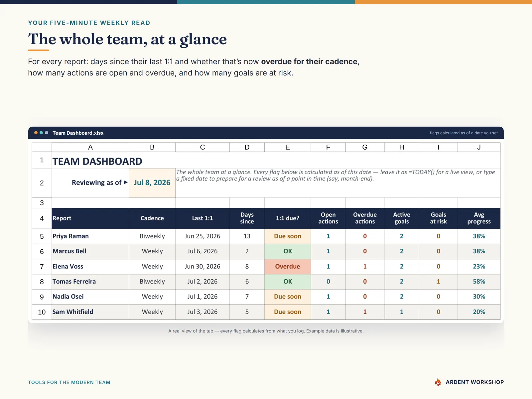Select column J header

(479, 147)
